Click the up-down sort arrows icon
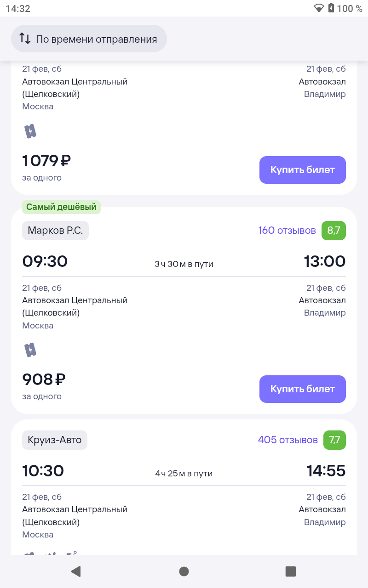Image resolution: width=368 pixels, height=588 pixels. [x=25, y=39]
